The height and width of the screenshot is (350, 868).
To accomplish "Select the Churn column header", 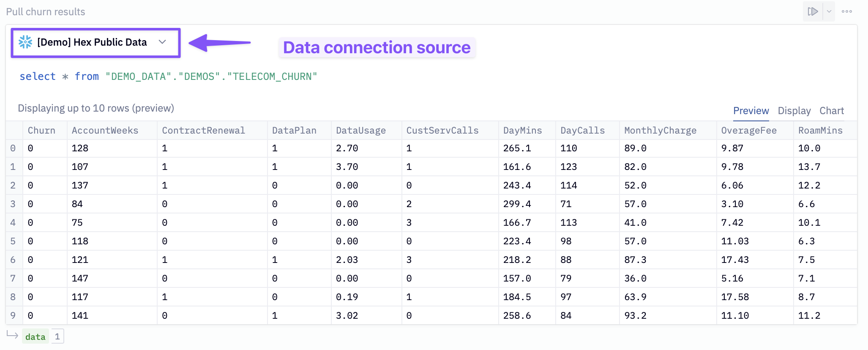I will (41, 131).
